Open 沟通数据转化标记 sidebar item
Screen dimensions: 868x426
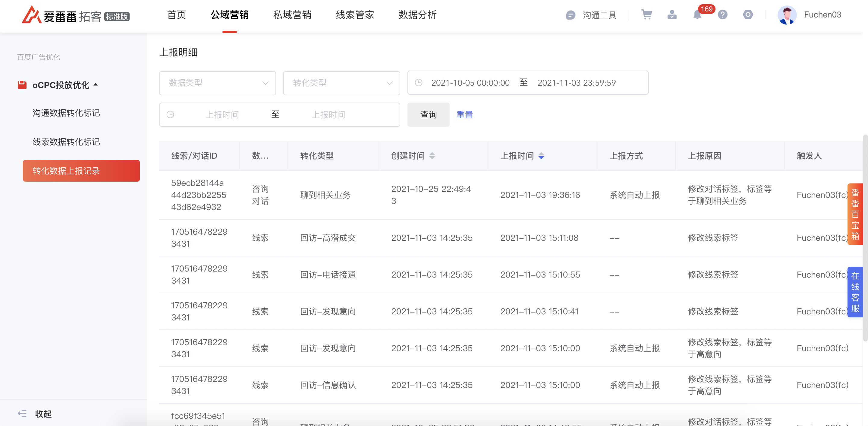click(x=66, y=113)
